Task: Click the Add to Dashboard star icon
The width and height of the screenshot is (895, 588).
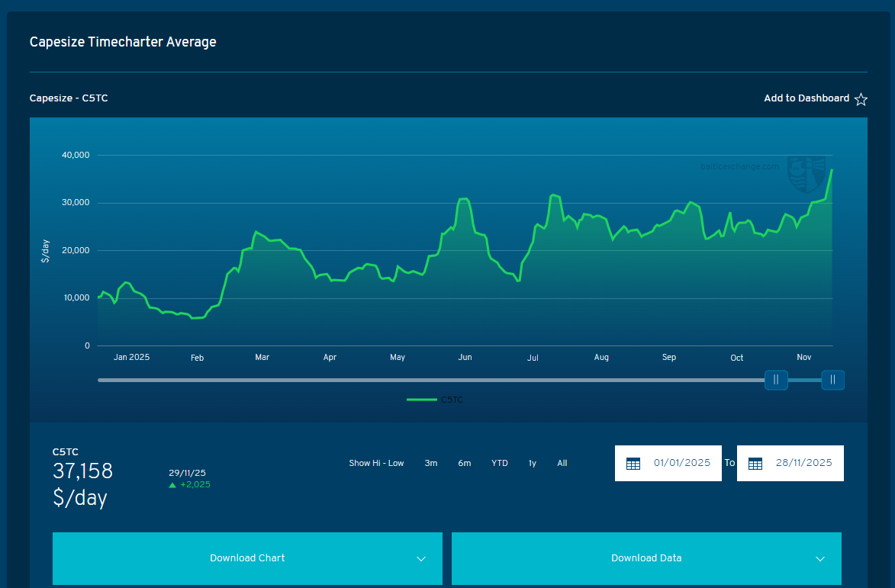Action: (861, 99)
